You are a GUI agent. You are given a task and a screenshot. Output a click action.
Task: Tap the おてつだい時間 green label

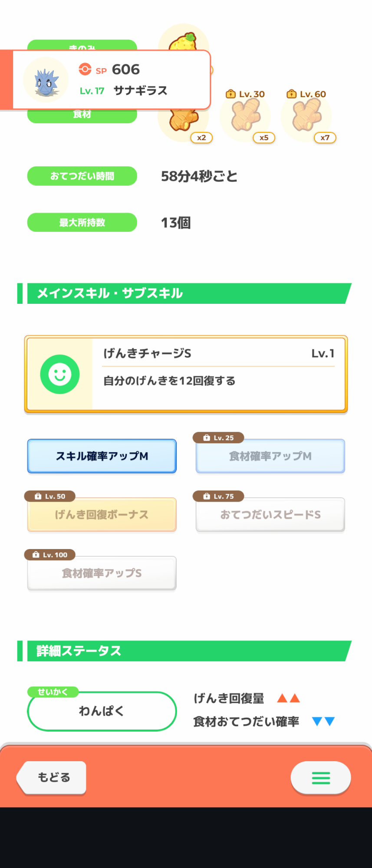point(82,176)
